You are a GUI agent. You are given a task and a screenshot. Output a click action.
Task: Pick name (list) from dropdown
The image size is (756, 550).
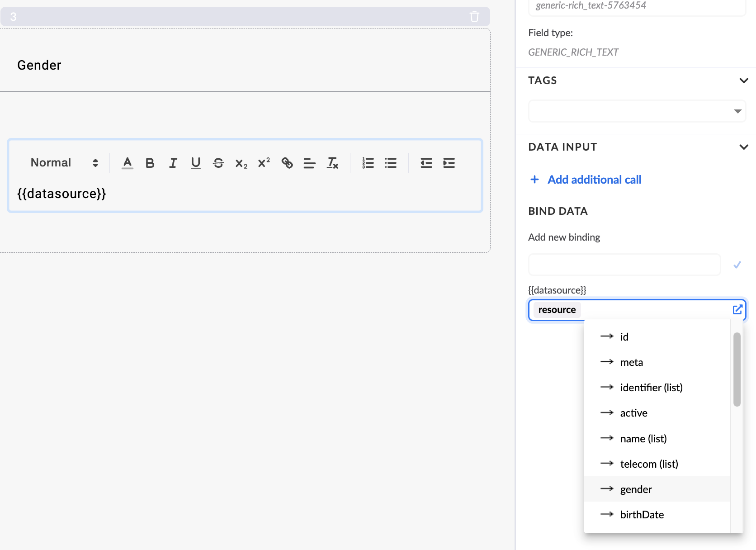(x=657, y=439)
